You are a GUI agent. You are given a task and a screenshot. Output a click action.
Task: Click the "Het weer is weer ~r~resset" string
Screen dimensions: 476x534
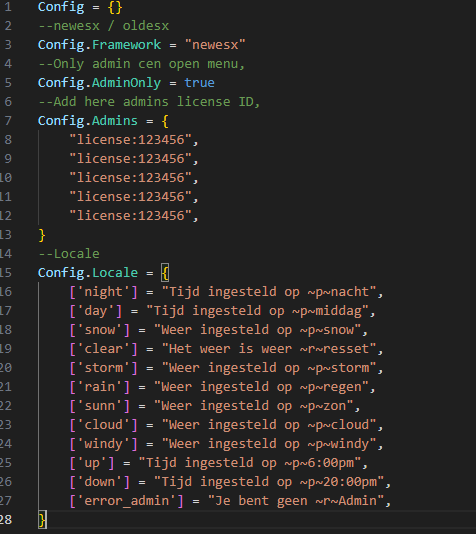tap(269, 349)
